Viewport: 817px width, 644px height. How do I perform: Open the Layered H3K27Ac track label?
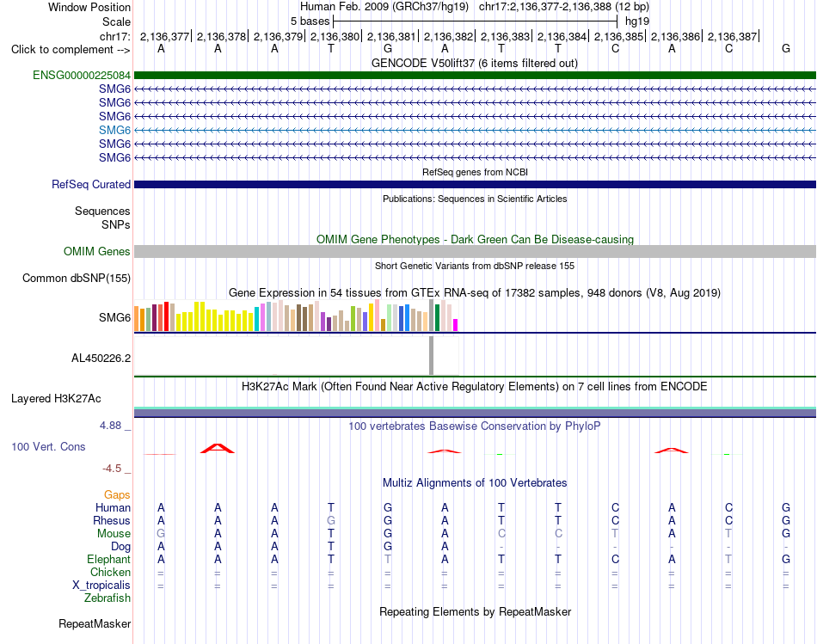[x=56, y=399]
